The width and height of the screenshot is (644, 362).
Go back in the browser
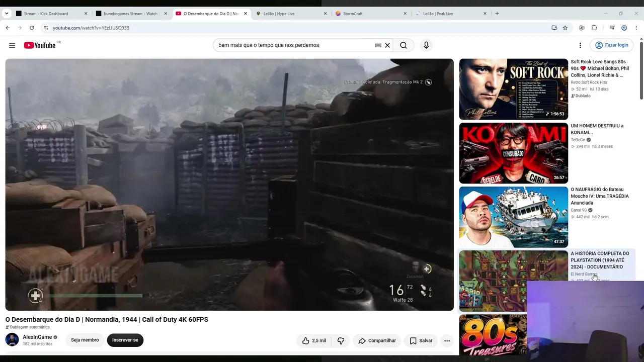coord(8,28)
